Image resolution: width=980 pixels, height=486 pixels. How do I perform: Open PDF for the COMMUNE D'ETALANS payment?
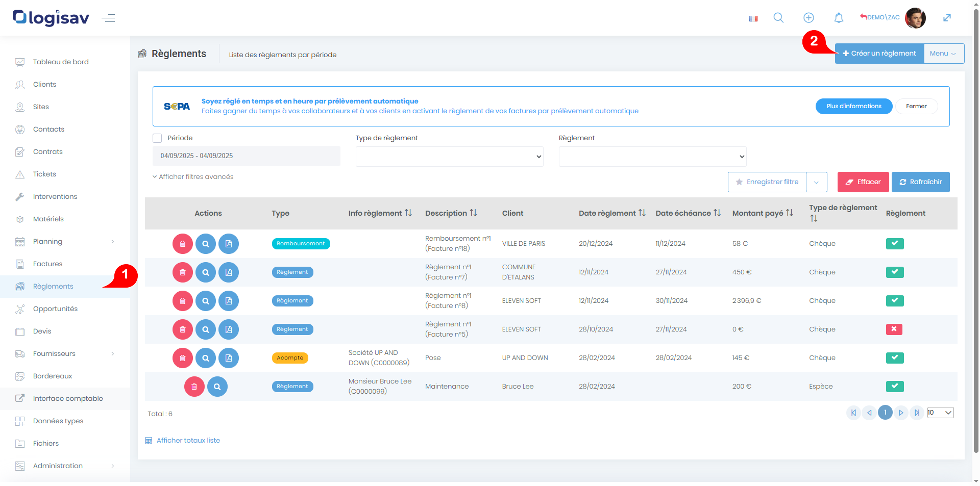(229, 272)
